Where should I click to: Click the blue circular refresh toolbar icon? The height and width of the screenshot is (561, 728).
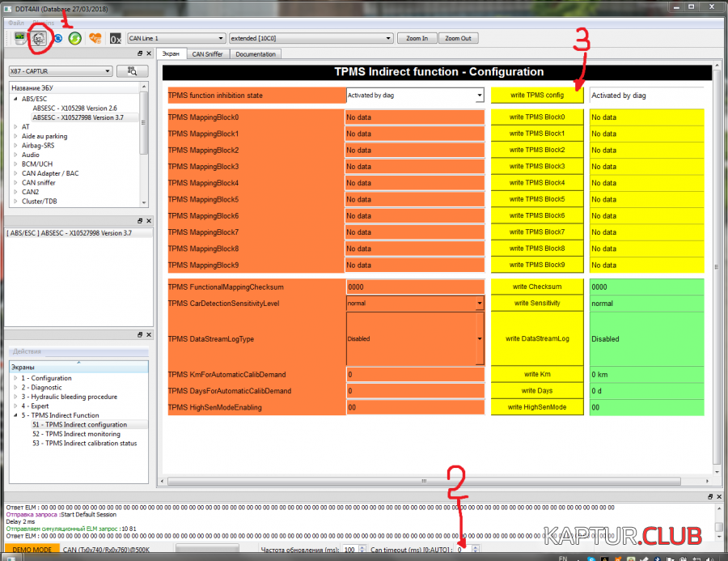click(57, 38)
